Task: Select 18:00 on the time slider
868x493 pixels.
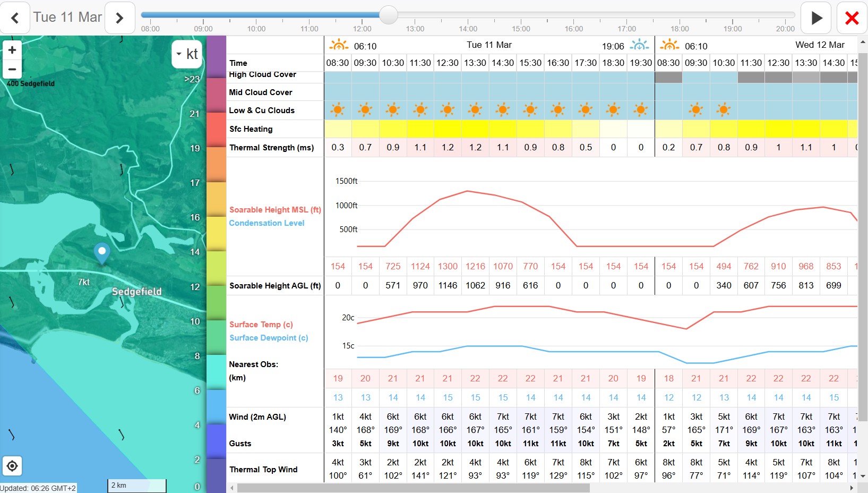Action: [x=680, y=29]
